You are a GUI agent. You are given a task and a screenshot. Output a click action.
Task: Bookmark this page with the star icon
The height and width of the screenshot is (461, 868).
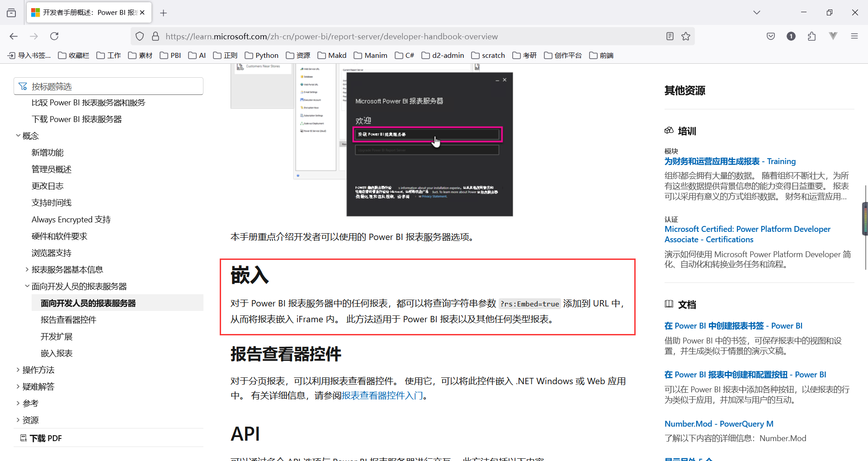pos(686,36)
